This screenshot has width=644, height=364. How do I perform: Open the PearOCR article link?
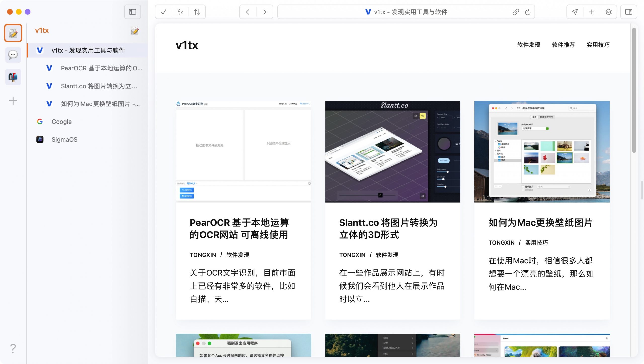pyautogui.click(x=239, y=229)
